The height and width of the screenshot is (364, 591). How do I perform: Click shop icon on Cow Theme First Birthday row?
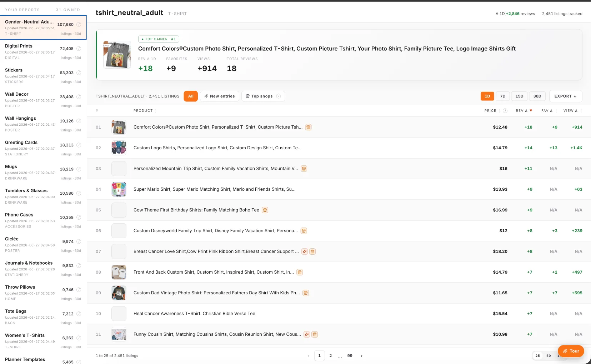(x=265, y=210)
